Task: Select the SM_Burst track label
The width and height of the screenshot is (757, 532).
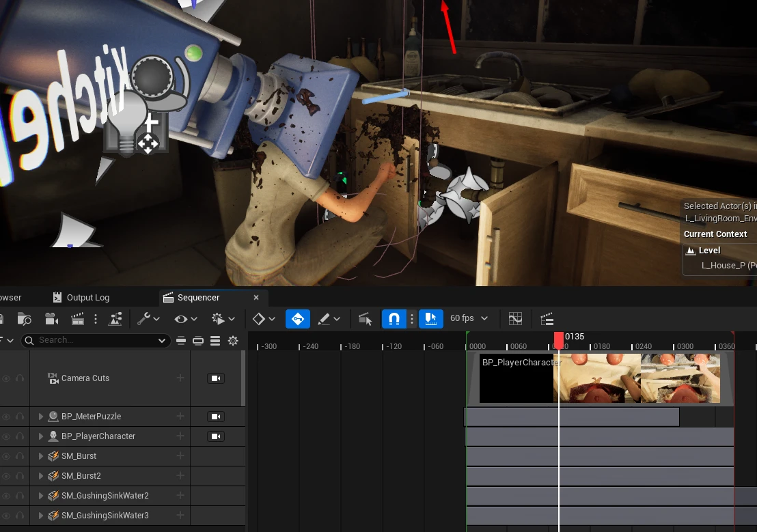Action: [79, 456]
